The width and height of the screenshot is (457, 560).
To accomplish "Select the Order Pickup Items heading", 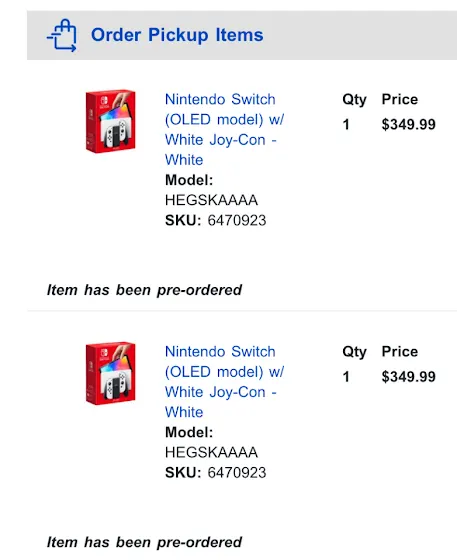I will (177, 35).
